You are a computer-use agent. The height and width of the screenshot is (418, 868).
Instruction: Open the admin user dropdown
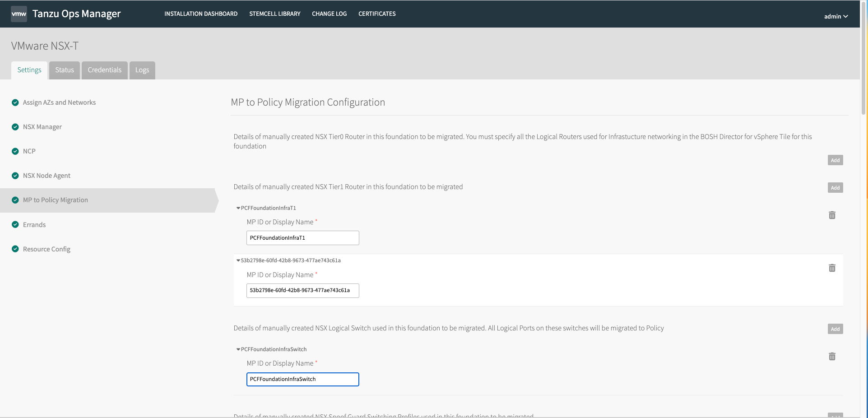point(836,16)
